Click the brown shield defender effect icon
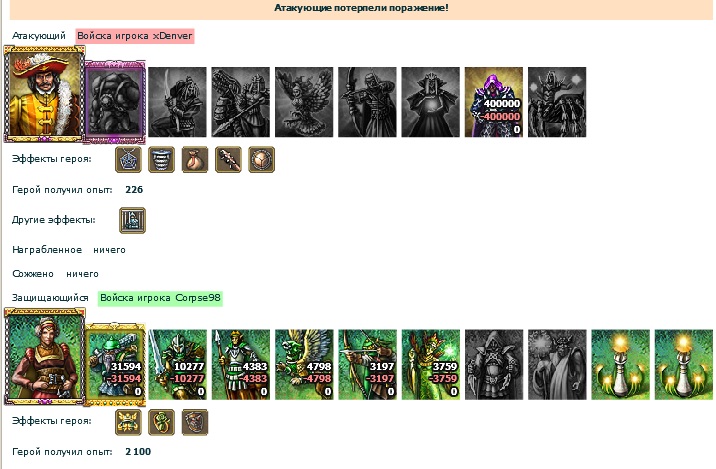 [195, 422]
